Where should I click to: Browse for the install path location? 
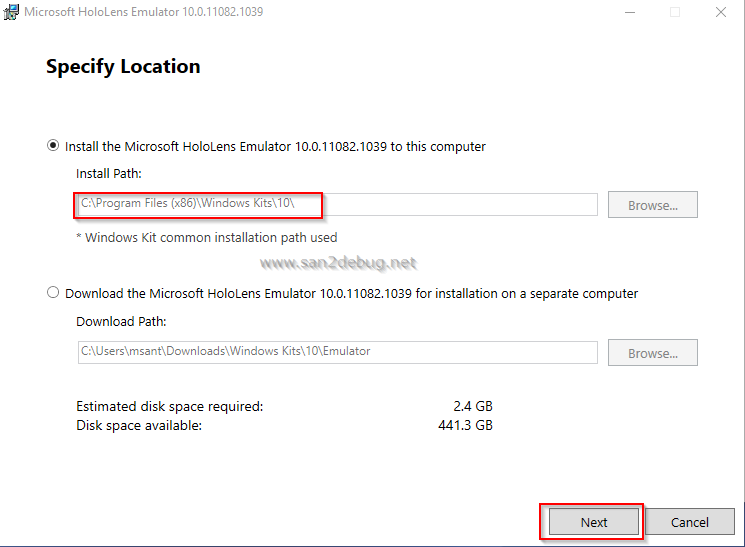652,205
